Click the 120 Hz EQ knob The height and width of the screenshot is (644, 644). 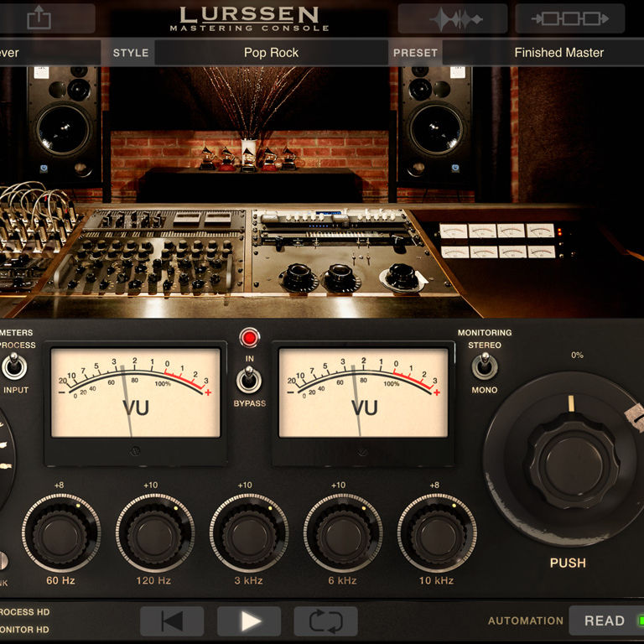155,532
